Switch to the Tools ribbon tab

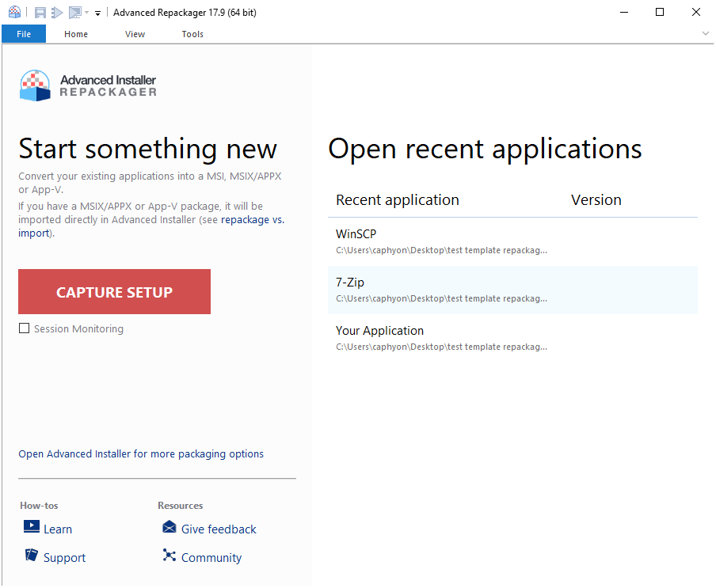click(192, 34)
